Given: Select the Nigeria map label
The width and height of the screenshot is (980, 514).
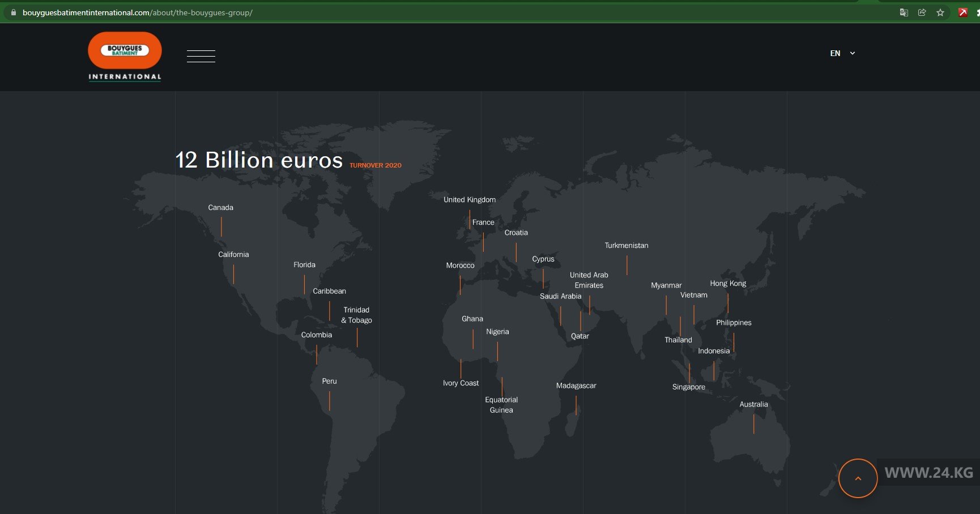Looking at the screenshot, I should [497, 332].
